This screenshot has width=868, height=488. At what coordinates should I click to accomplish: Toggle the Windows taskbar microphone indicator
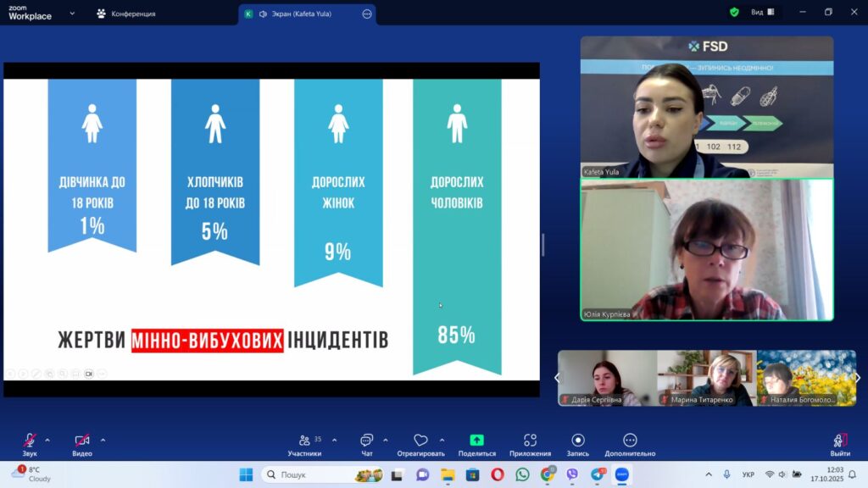[726, 474]
